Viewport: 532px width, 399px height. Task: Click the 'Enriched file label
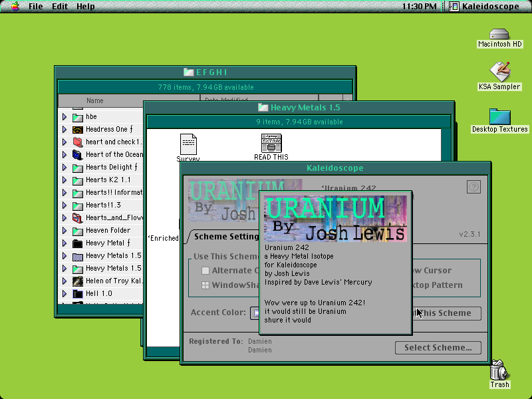pyautogui.click(x=163, y=238)
